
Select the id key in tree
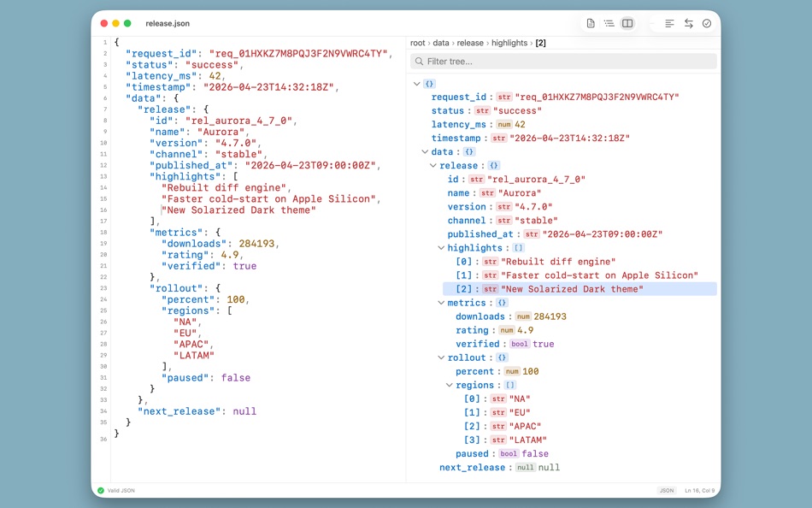[453, 180]
